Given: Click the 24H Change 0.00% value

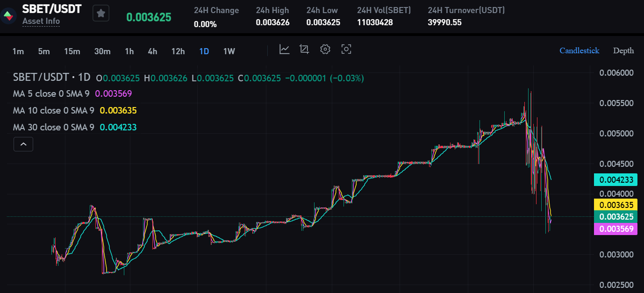Looking at the screenshot, I should 205,24.
